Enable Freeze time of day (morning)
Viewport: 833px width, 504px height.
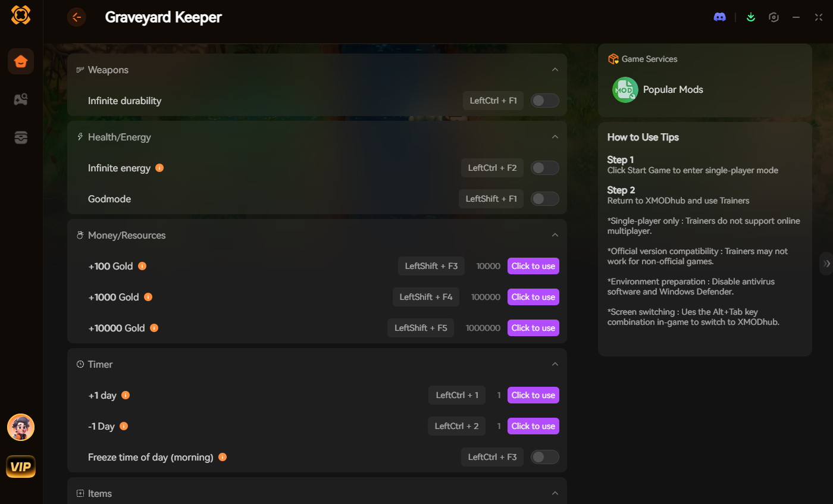(544, 456)
